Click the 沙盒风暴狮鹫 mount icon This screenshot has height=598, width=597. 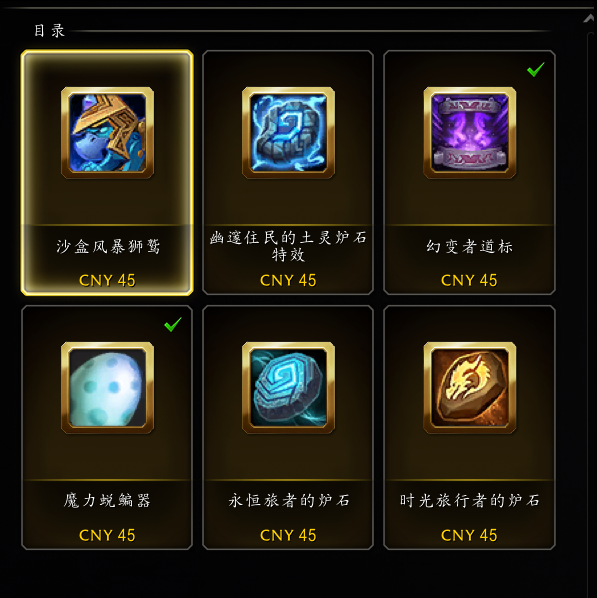107,132
